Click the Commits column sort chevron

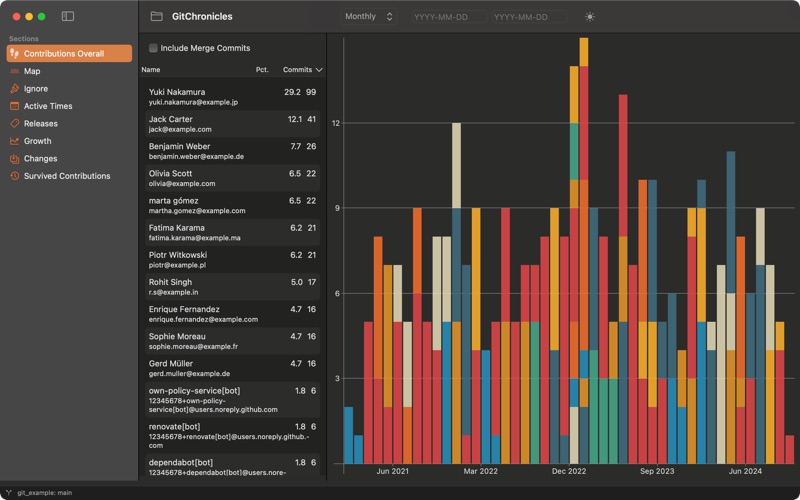[319, 70]
